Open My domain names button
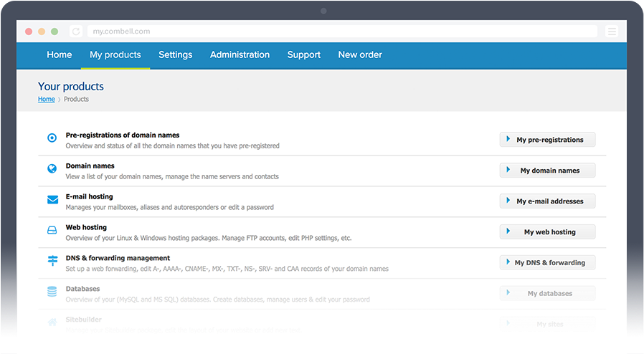The width and height of the screenshot is (644, 354). 548,171
